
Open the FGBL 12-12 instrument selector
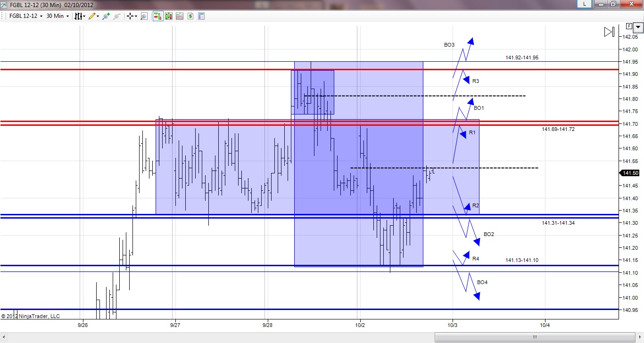click(26, 16)
